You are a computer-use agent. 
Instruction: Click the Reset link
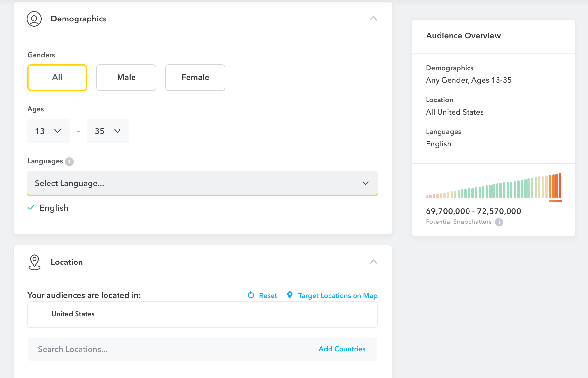click(268, 296)
